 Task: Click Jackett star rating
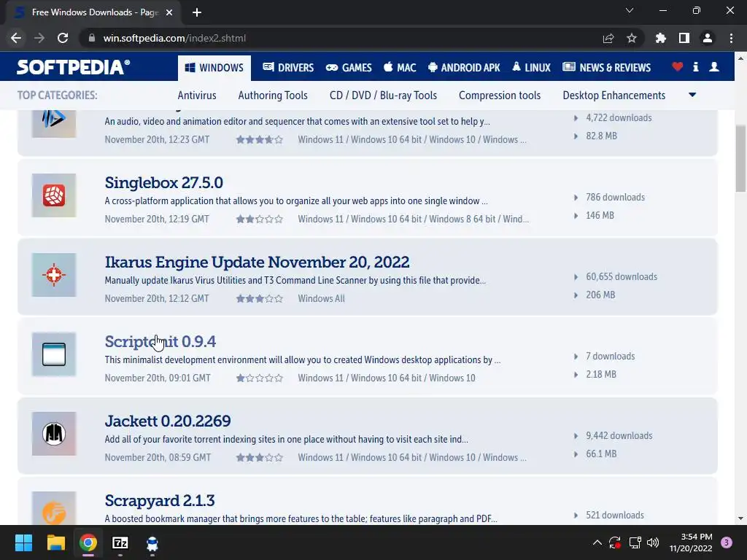click(x=260, y=458)
